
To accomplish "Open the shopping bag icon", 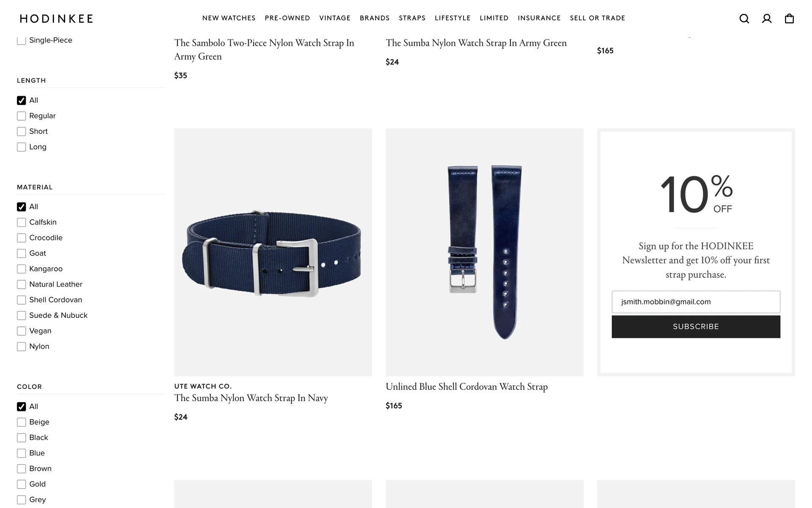I will pos(789,19).
